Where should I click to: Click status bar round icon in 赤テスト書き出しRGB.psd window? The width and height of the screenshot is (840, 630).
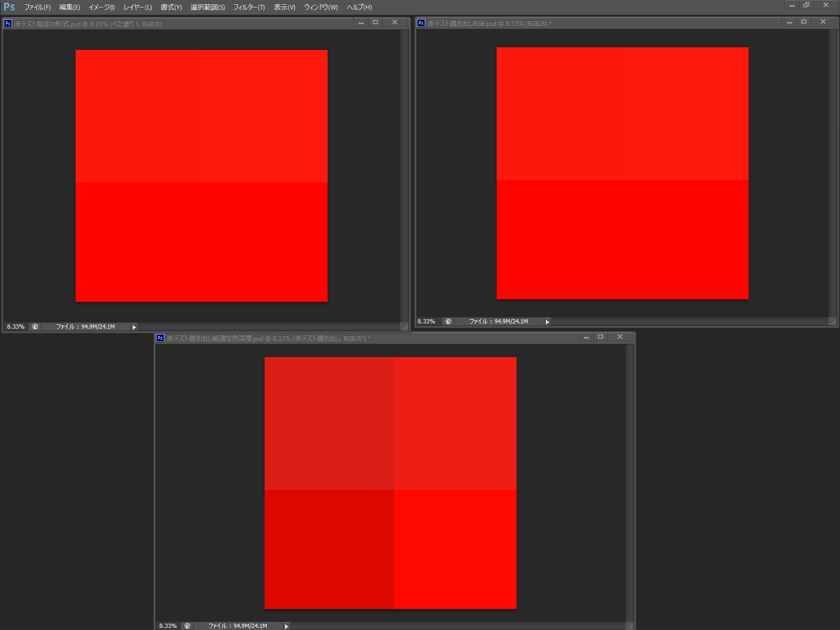448,321
